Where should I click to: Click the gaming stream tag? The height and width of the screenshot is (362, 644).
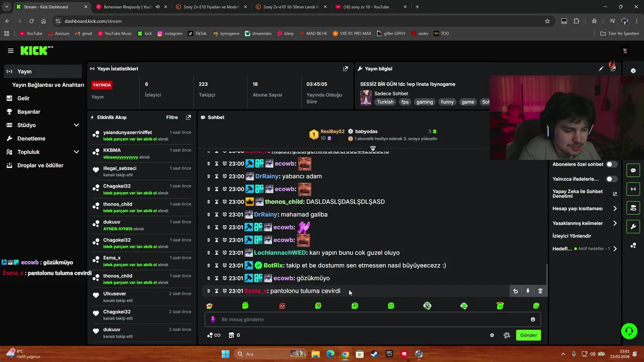coord(425,102)
